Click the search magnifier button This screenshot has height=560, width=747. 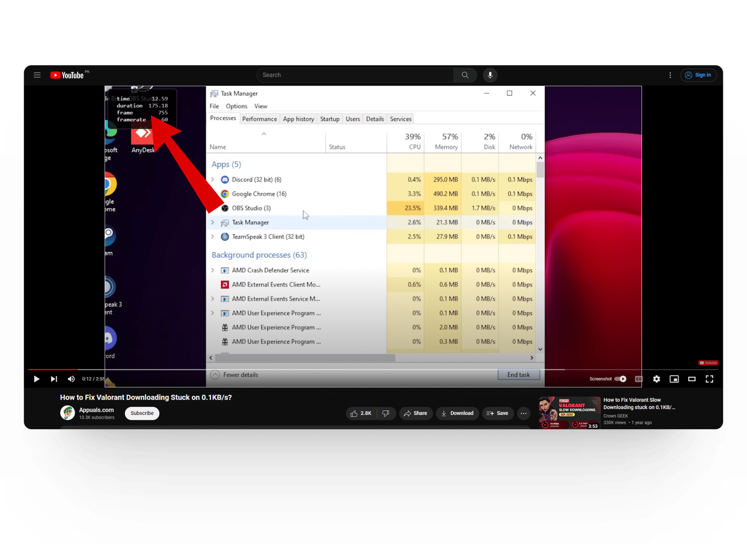pyautogui.click(x=465, y=75)
